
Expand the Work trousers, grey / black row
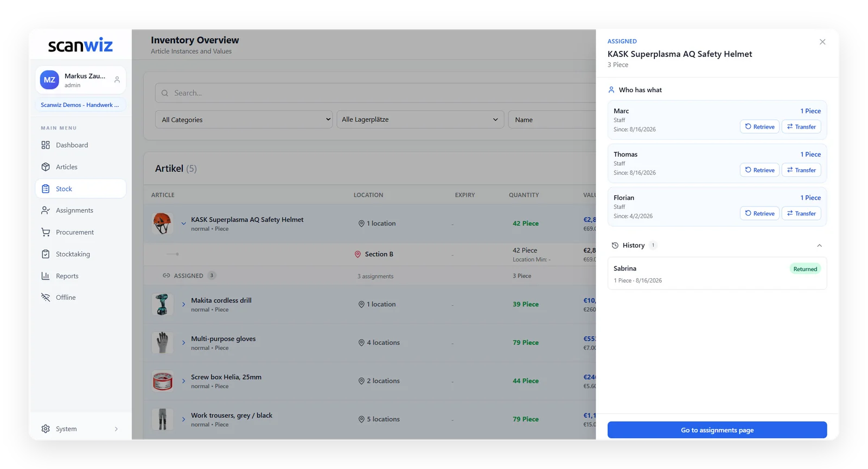coord(183,419)
